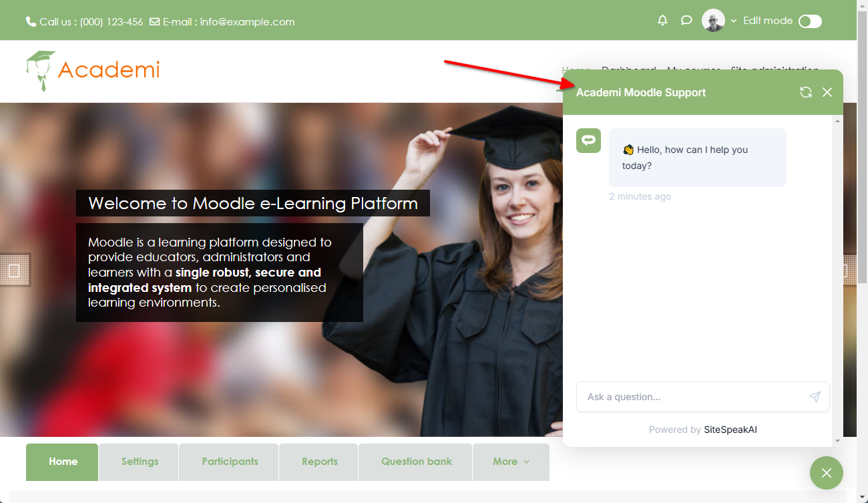Viewport: 868px width, 503px height.
Task: Expand the More dropdown tab
Action: [511, 462]
